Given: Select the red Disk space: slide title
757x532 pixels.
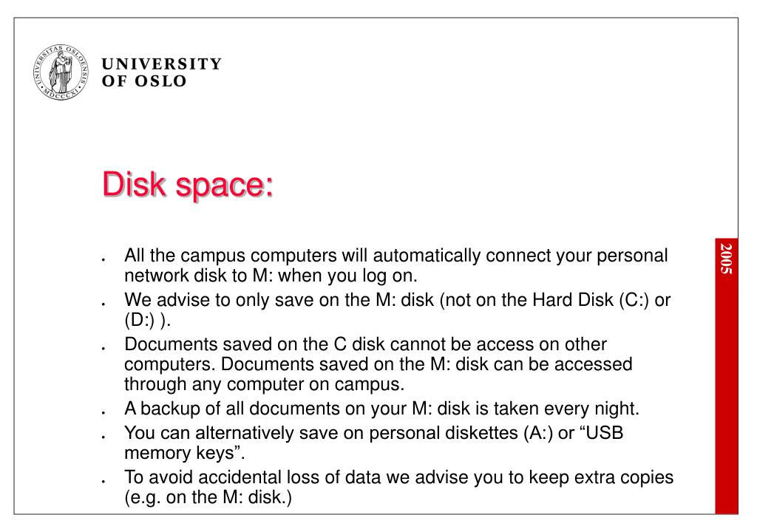Looking at the screenshot, I should (x=188, y=185).
